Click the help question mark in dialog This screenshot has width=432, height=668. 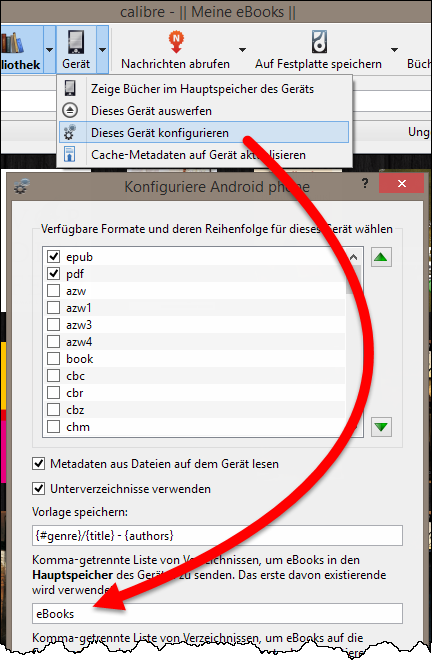click(x=365, y=184)
